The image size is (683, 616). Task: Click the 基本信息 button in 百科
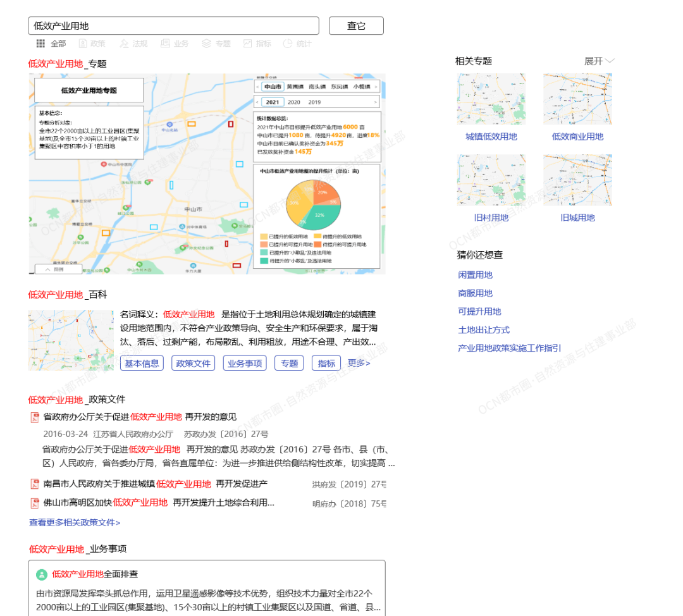coord(142,363)
